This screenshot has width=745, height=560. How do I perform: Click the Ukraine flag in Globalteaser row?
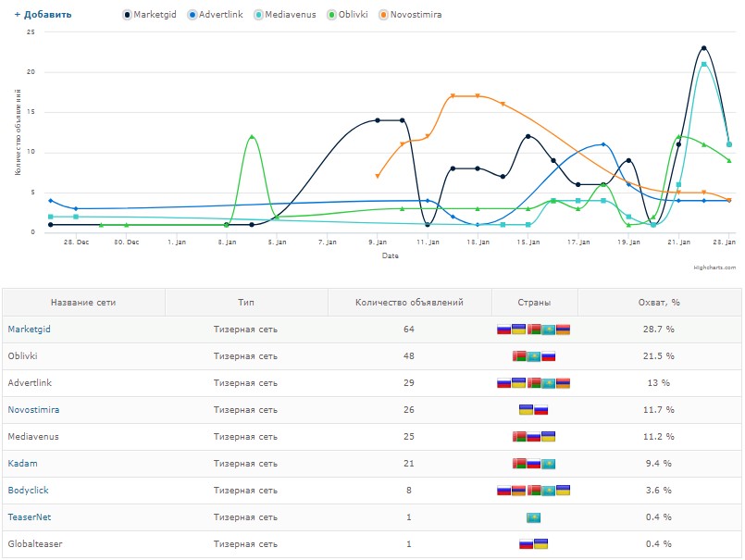tap(540, 544)
